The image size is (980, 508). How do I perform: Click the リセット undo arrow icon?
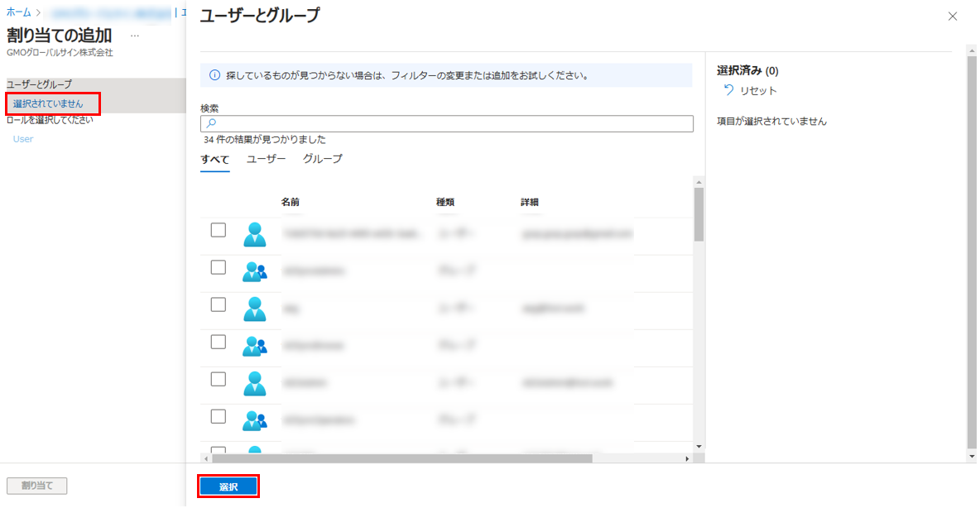click(728, 90)
